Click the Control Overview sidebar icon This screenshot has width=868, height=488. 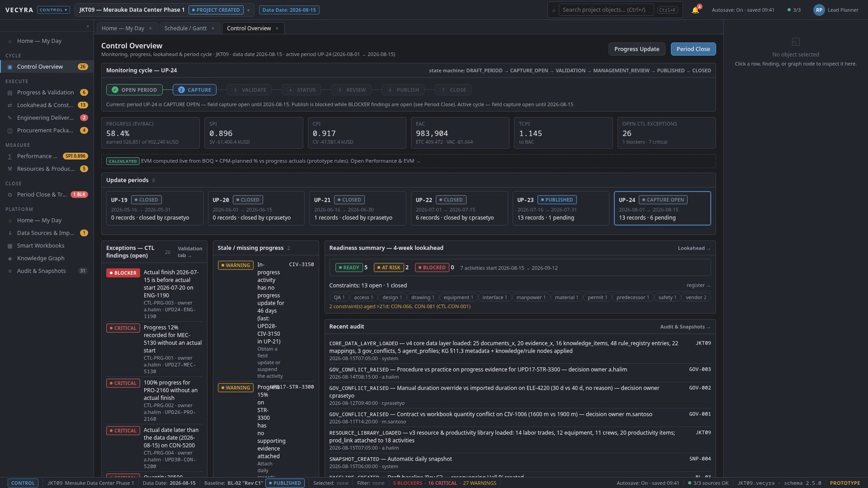coord(10,67)
